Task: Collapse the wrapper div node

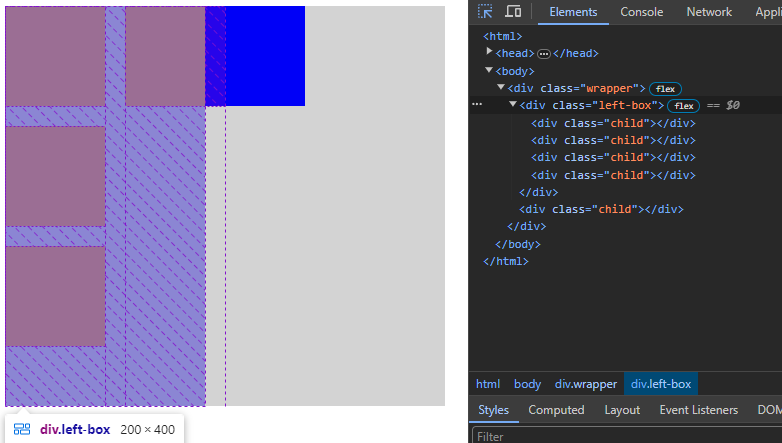Action: tap(501, 87)
